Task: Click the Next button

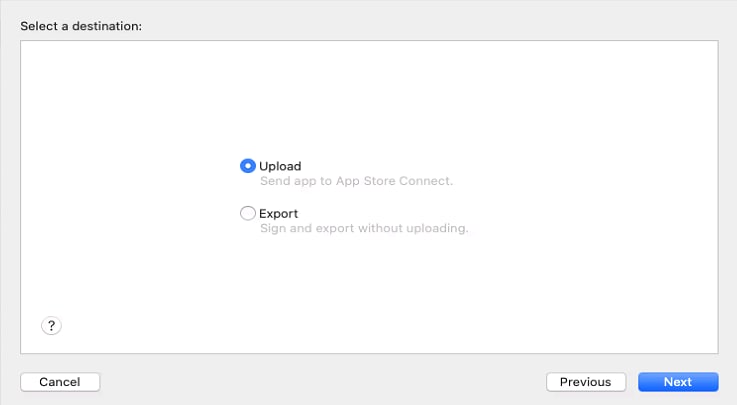Action: pos(678,382)
